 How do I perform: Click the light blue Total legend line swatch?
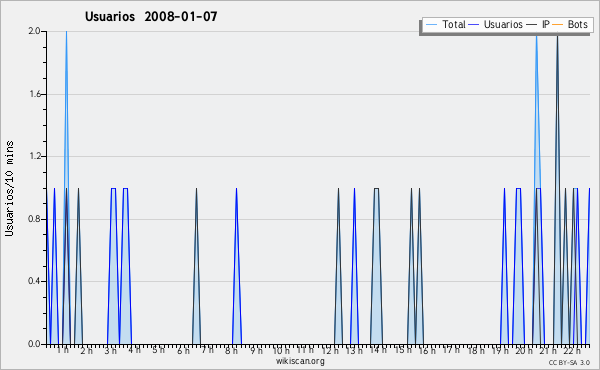[x=431, y=25]
